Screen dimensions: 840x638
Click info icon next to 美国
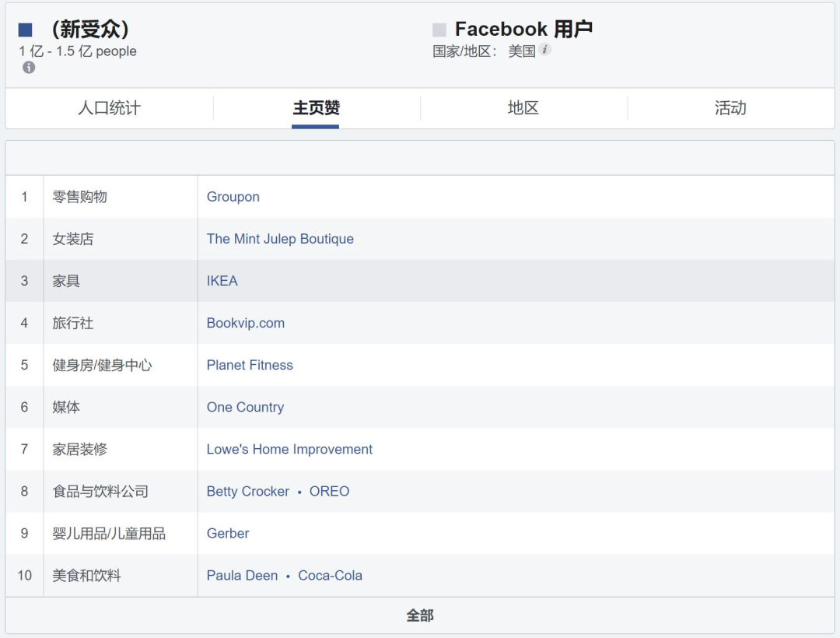point(545,50)
